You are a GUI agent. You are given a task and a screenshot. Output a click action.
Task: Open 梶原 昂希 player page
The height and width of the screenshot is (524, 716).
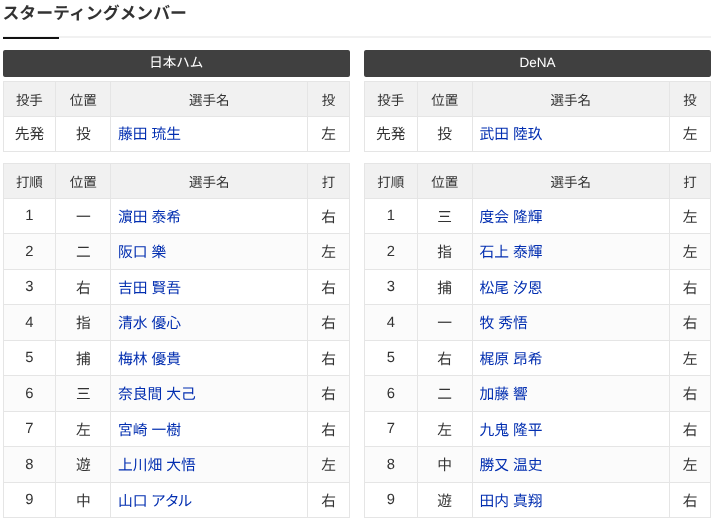510,358
